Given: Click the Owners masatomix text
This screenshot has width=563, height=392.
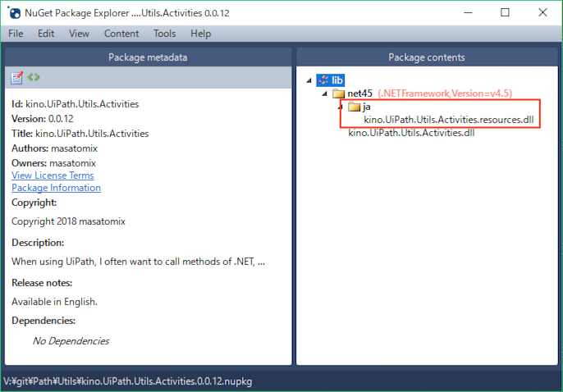Looking at the screenshot, I should [x=53, y=163].
